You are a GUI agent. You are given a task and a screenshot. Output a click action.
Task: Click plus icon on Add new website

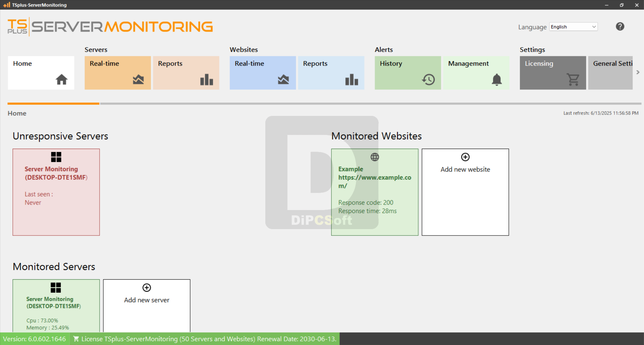click(x=465, y=157)
